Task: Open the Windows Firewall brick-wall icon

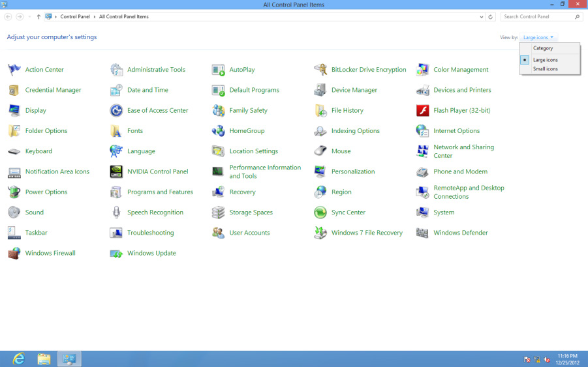Action: [14, 253]
